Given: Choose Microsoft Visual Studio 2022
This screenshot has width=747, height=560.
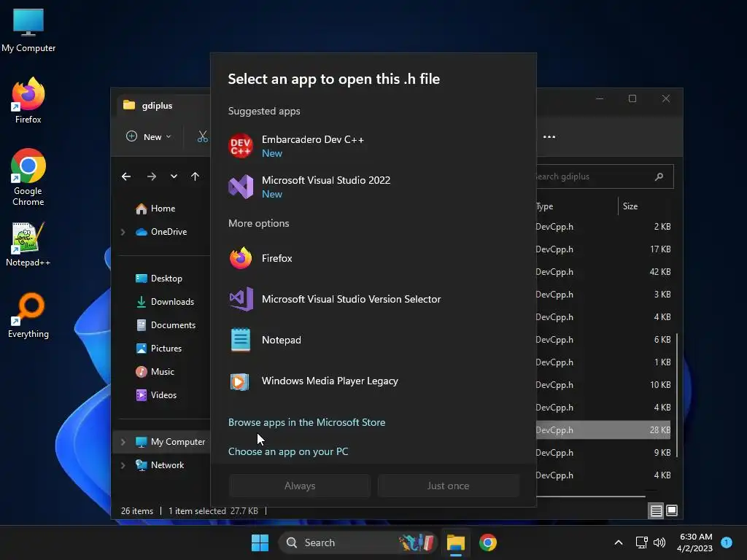Looking at the screenshot, I should tap(373, 187).
